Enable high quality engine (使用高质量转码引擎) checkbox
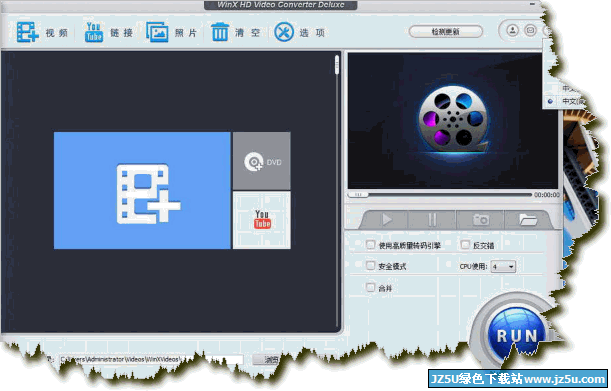 (370, 245)
